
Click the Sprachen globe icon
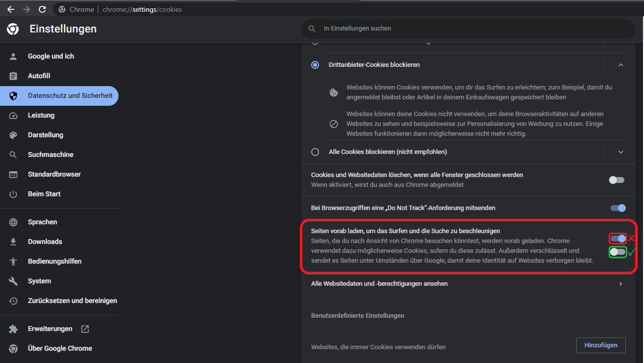[13, 222]
